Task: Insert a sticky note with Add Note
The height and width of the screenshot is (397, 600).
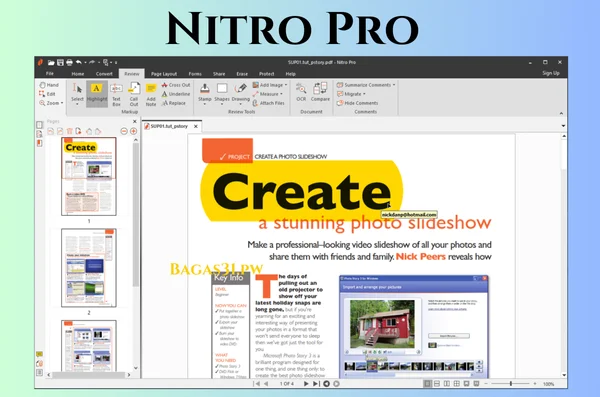Action: (151, 94)
